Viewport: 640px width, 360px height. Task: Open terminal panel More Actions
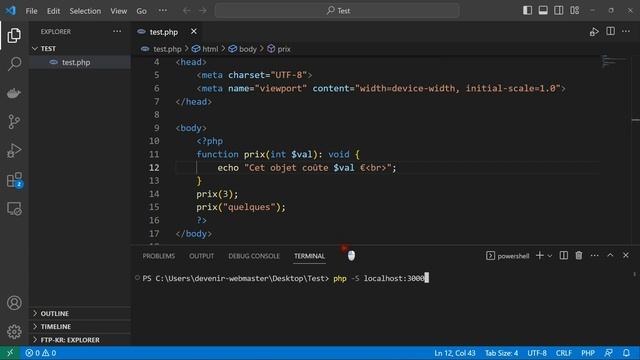click(594, 256)
